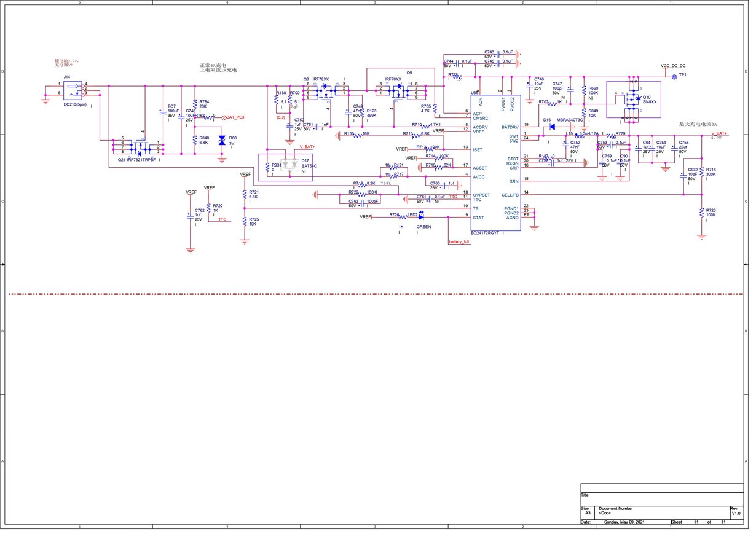Click the R723 100K resistor
Viewport: 756px width, 534px height.
pos(701,213)
